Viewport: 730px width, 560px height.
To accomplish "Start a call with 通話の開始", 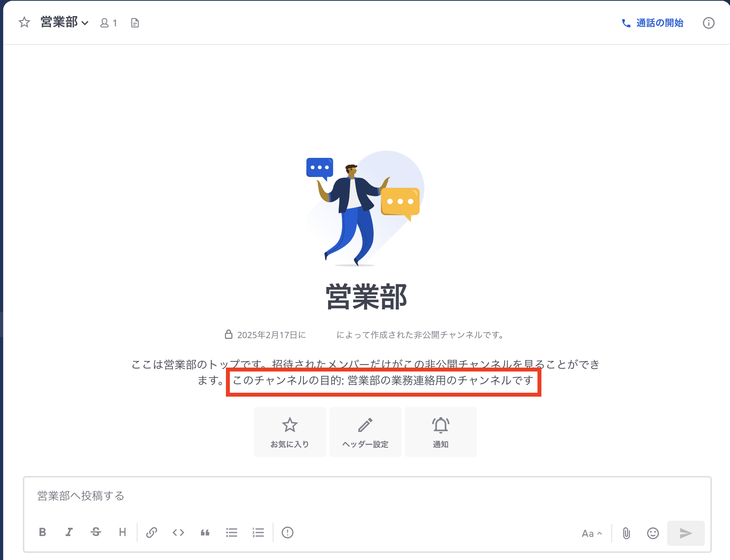I will point(652,23).
